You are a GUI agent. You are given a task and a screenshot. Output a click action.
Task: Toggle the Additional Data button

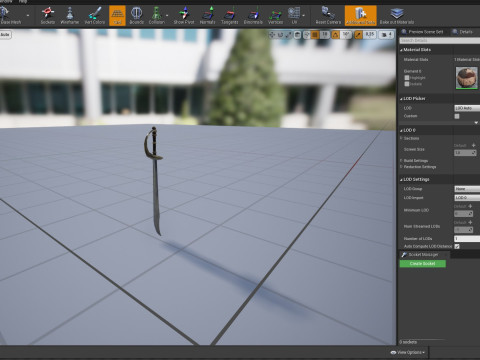pyautogui.click(x=361, y=15)
